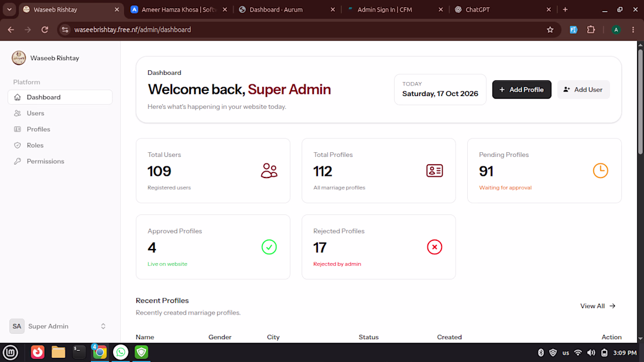644x362 pixels.
Task: Click the page vertical scrollbar
Action: [640, 103]
